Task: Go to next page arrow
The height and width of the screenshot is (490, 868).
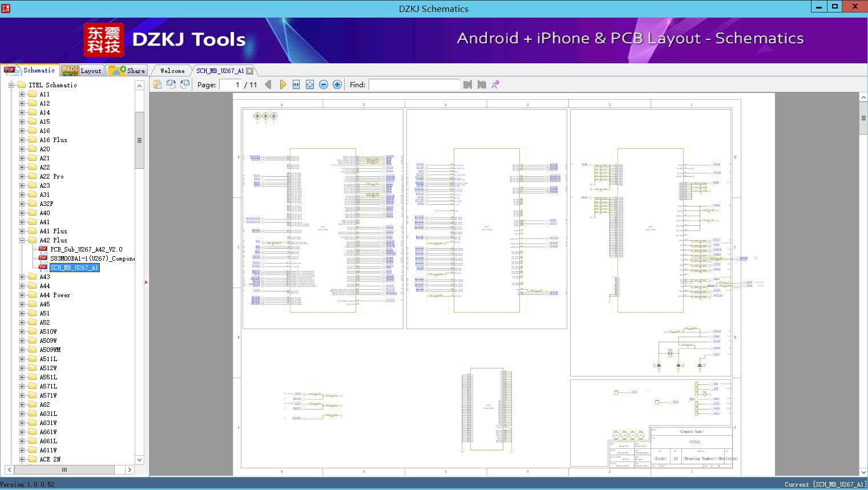Action: tap(282, 84)
